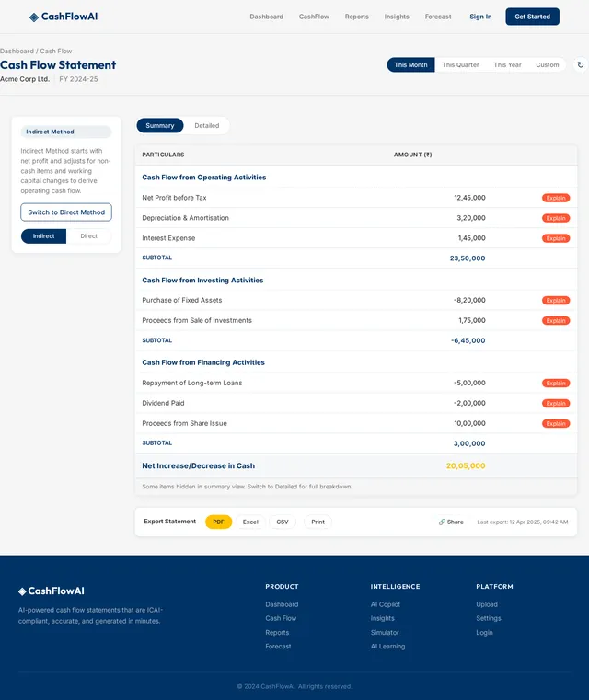Select This Month period
Screen dimensions: 589x700
click(x=410, y=64)
